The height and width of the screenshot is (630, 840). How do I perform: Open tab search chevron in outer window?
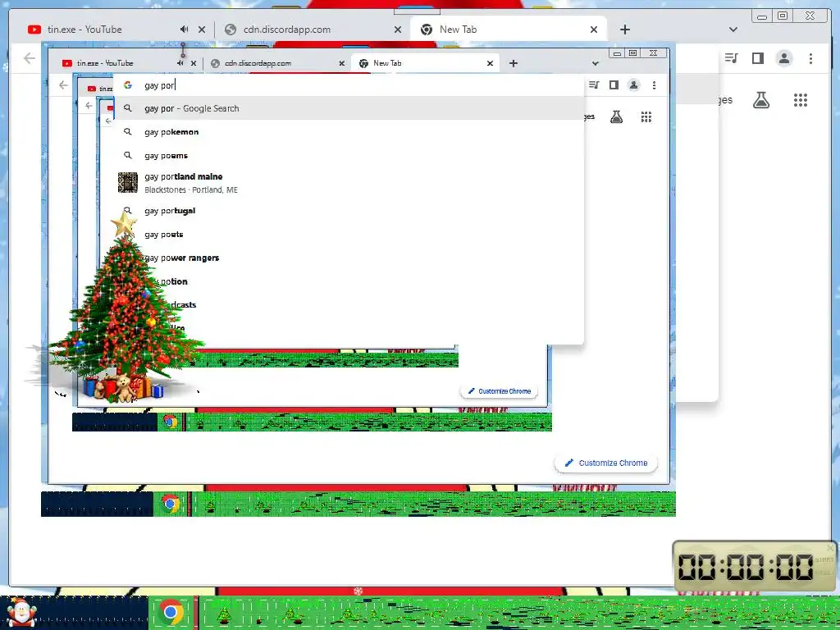[733, 30]
